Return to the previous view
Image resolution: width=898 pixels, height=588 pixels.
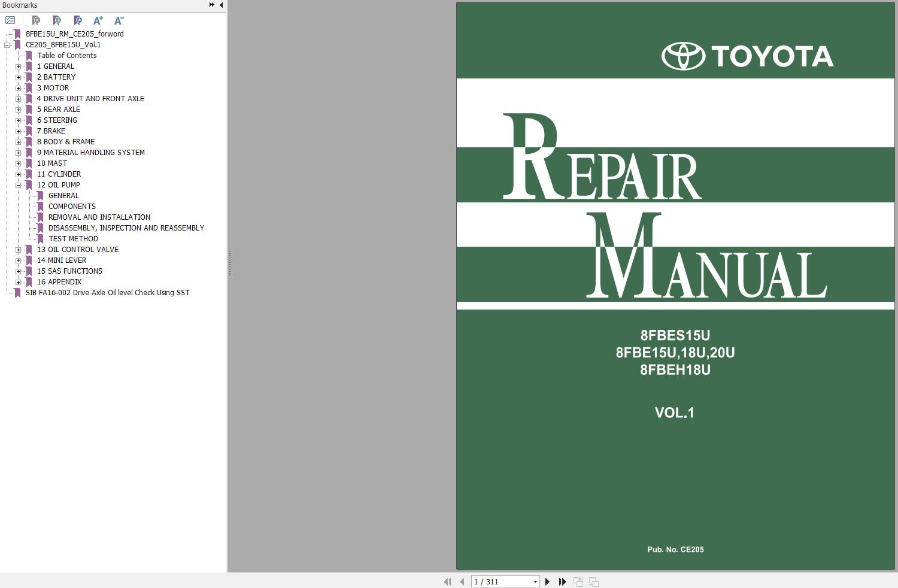point(578,581)
